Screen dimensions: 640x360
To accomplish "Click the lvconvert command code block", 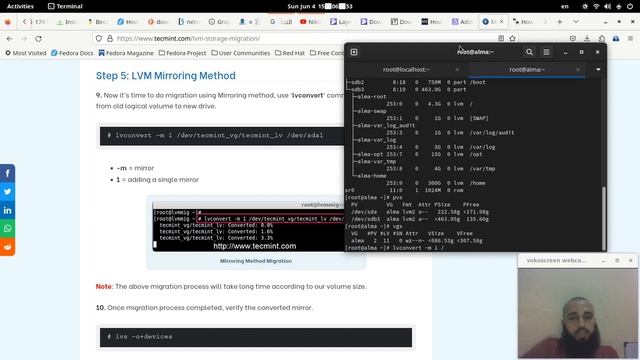I will coord(222,136).
